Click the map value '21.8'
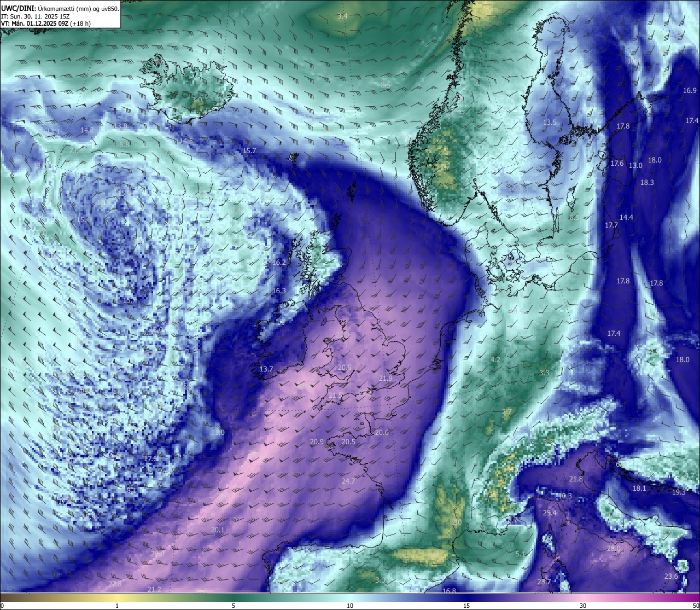 (576, 479)
